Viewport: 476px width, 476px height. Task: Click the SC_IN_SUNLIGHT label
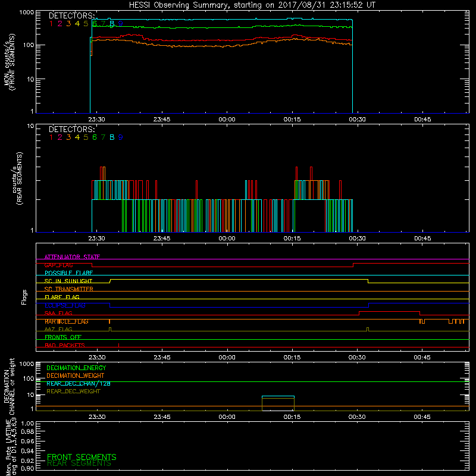click(x=68, y=281)
